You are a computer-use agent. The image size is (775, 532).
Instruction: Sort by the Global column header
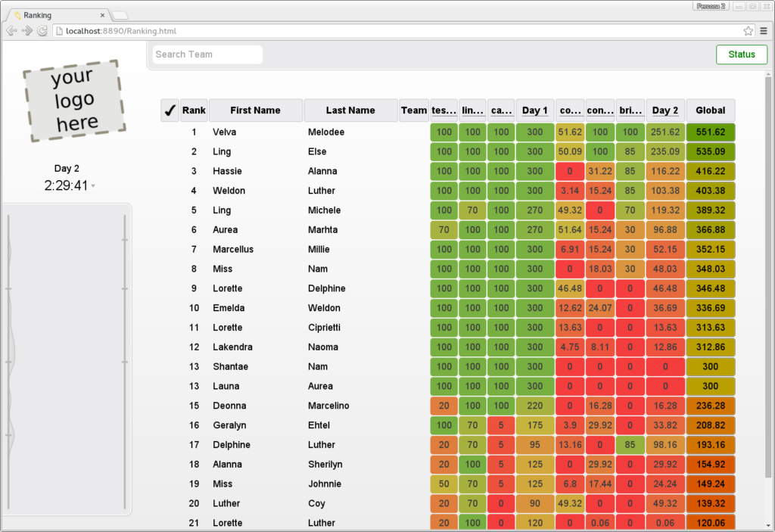(710, 110)
